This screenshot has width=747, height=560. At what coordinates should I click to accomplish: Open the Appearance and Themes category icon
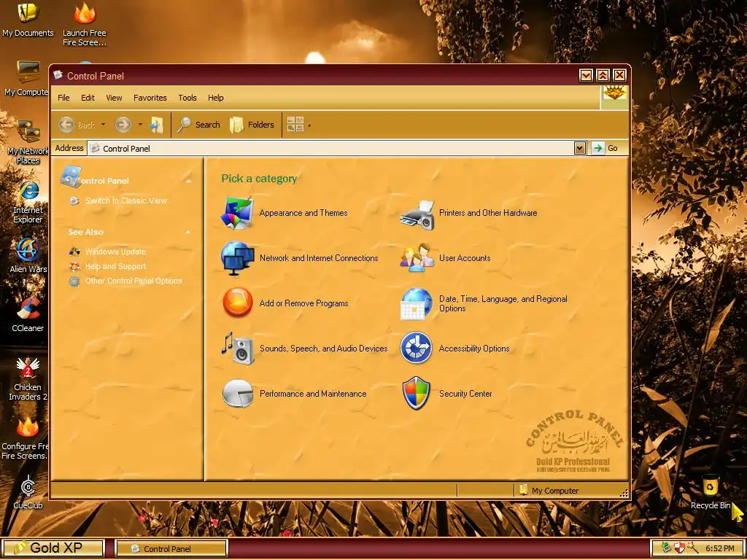pyautogui.click(x=237, y=213)
